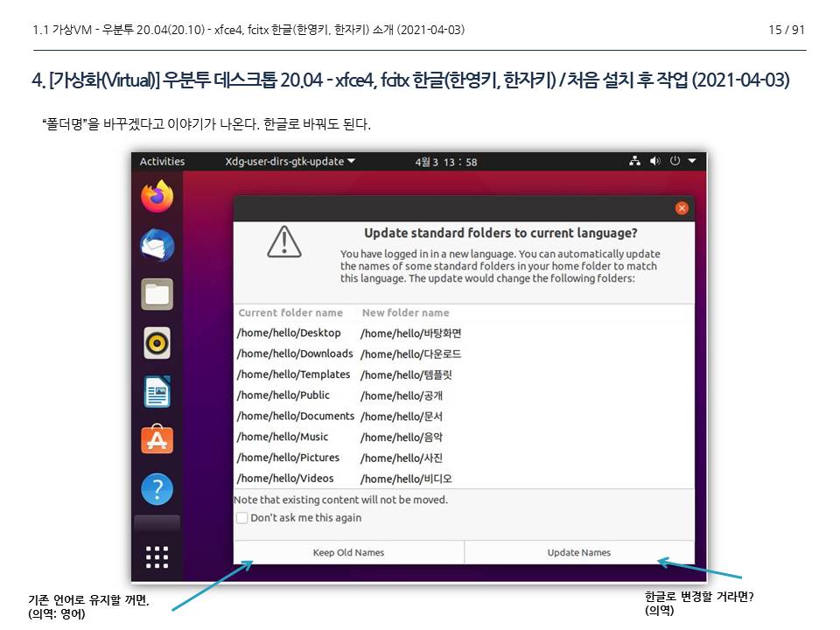
Task: Select the /home/hello/Documents row
Action: (464, 416)
